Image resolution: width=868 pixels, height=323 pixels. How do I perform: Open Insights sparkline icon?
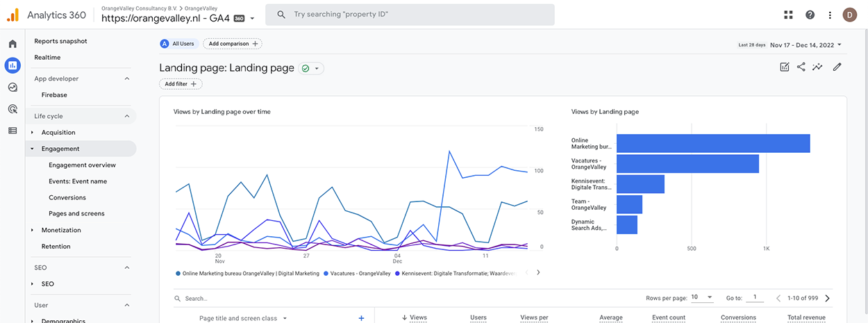click(x=818, y=67)
